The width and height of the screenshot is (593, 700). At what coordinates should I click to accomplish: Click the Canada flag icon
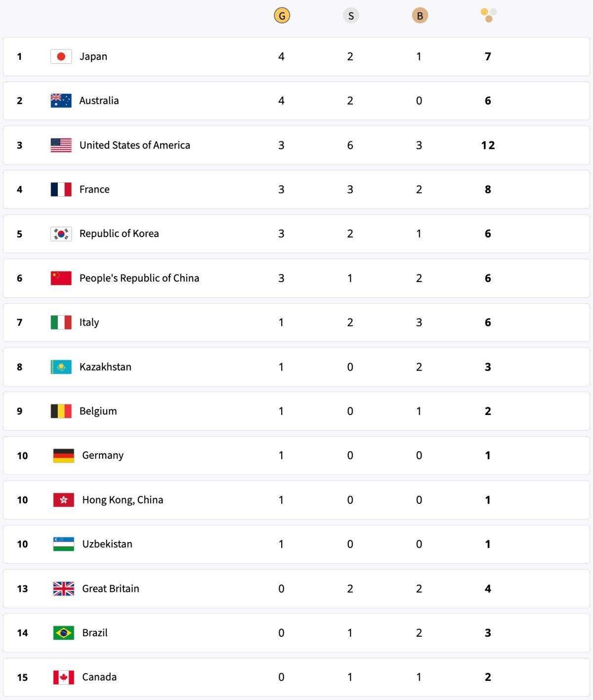(64, 677)
